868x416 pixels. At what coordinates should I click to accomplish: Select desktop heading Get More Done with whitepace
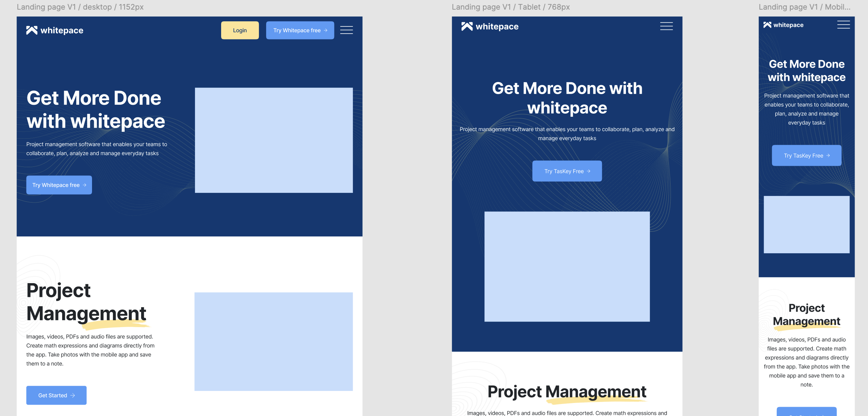(96, 109)
